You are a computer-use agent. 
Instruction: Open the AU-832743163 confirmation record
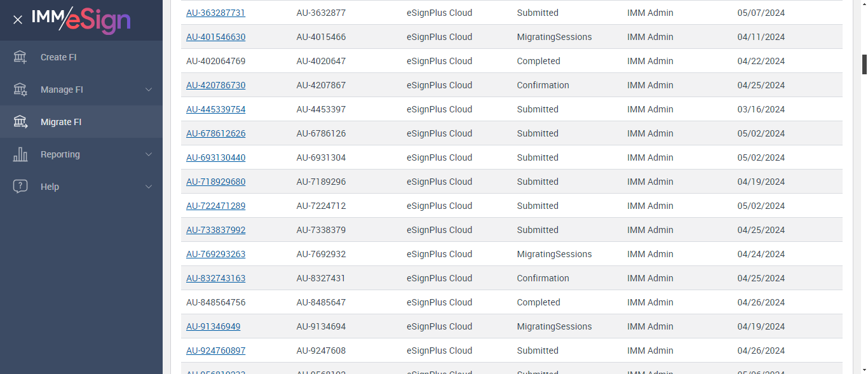pyautogui.click(x=215, y=278)
